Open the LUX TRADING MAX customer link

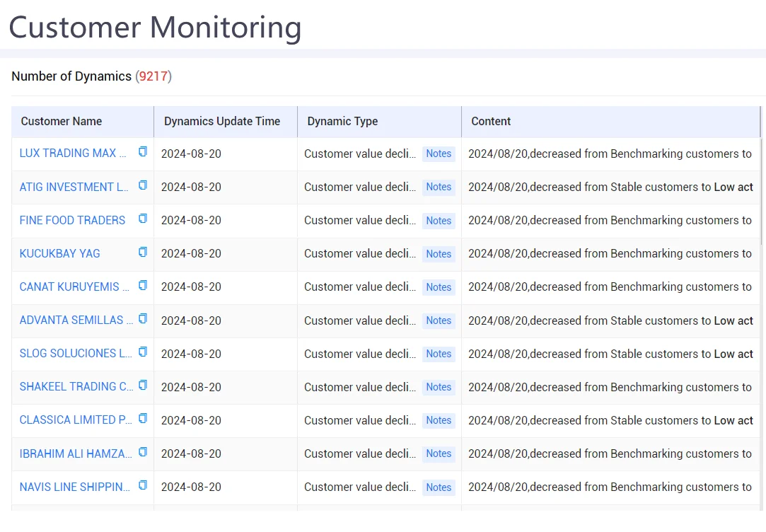[x=73, y=154]
